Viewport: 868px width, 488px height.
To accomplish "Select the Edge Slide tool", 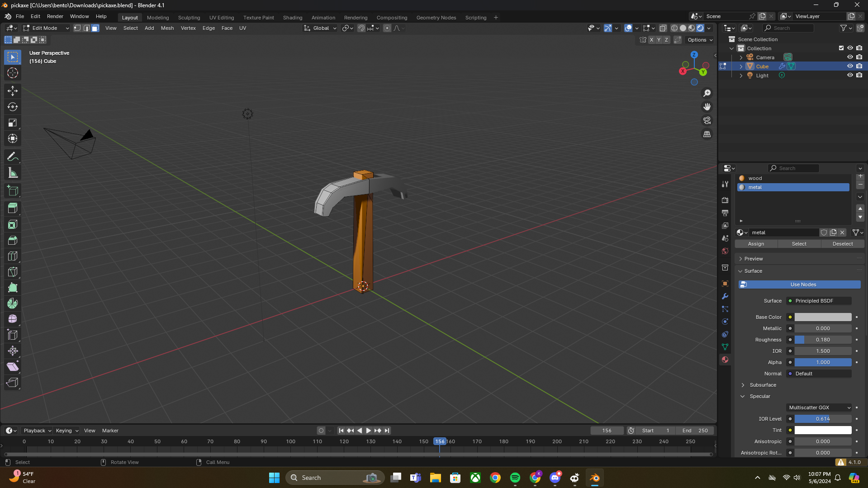I will click(x=13, y=335).
